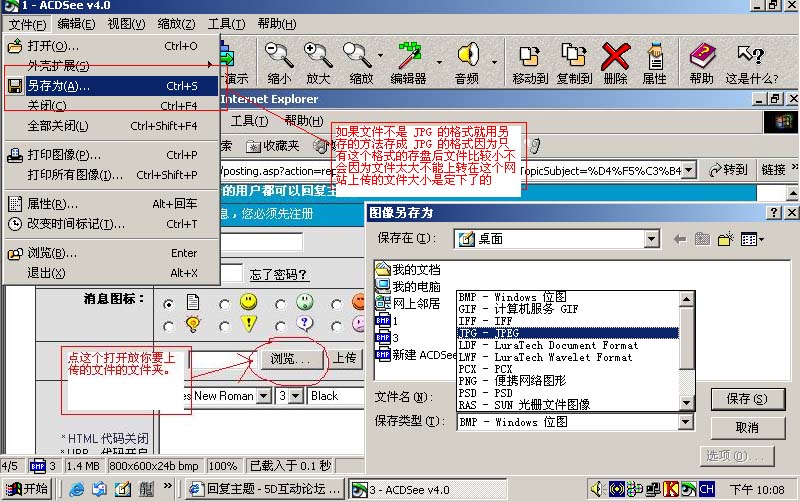This screenshot has height=502, width=800.
Task: Select BMP file named 1
Action: [386, 321]
